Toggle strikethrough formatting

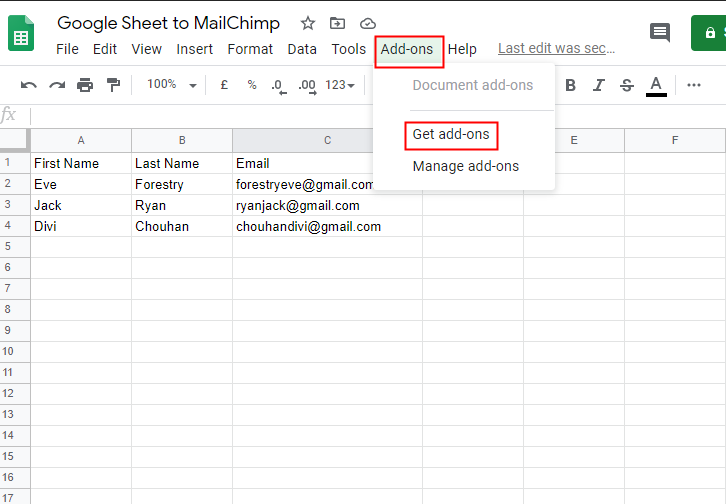tap(627, 85)
